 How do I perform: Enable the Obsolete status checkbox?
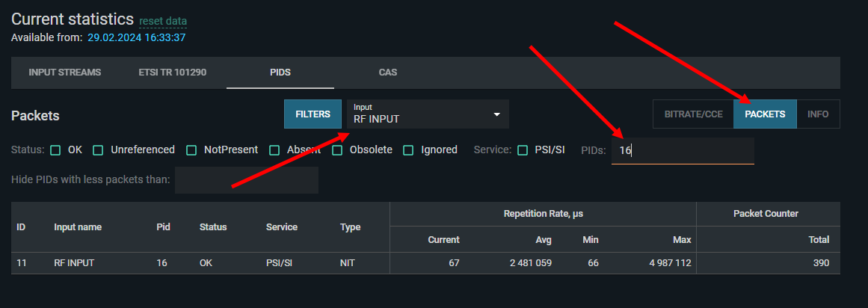[x=338, y=150]
